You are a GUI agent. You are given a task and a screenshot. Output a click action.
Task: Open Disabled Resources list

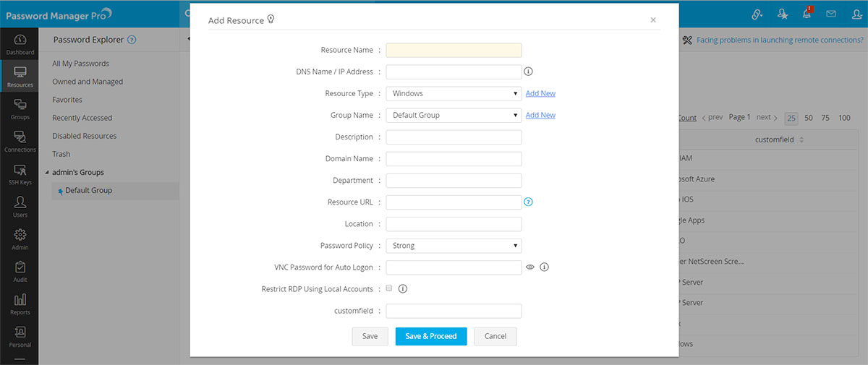[x=84, y=136]
